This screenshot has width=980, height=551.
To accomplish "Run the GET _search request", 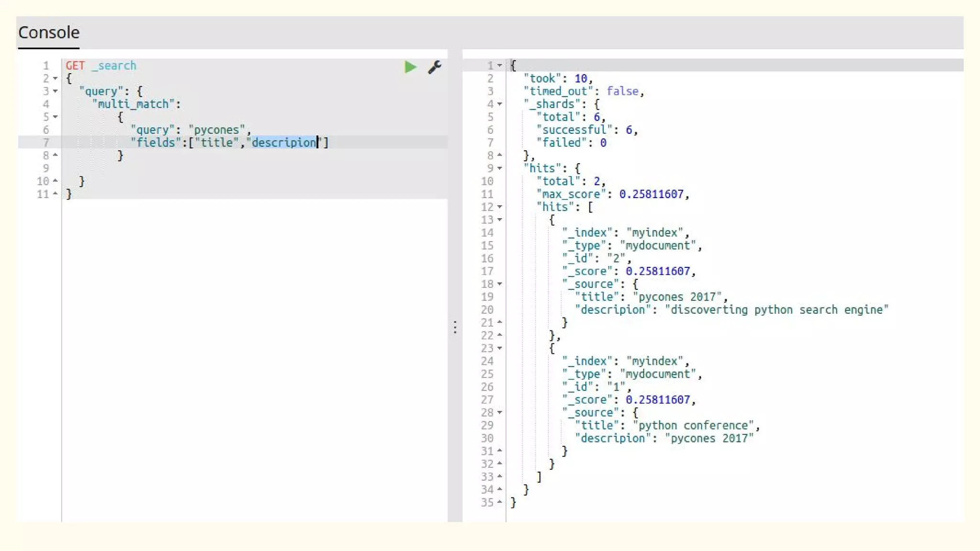I will [410, 67].
